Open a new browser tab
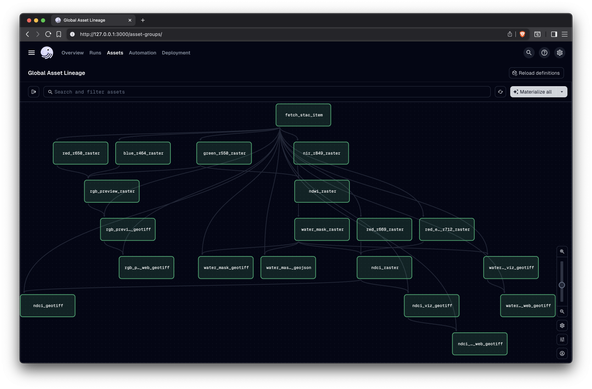Image resolution: width=592 pixels, height=389 pixels. (x=143, y=20)
